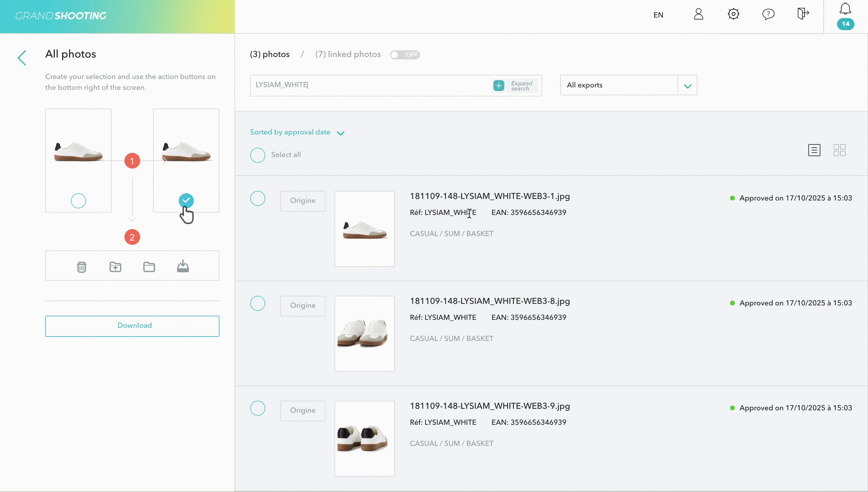Click Expand search plus button

499,86
